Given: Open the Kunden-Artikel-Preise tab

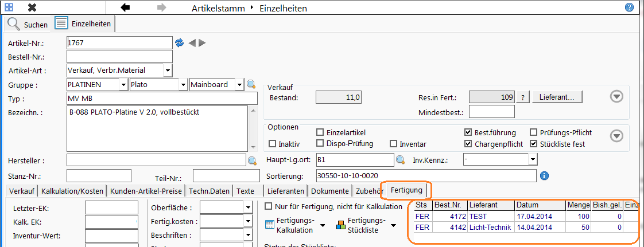Looking at the screenshot, I should [x=146, y=191].
